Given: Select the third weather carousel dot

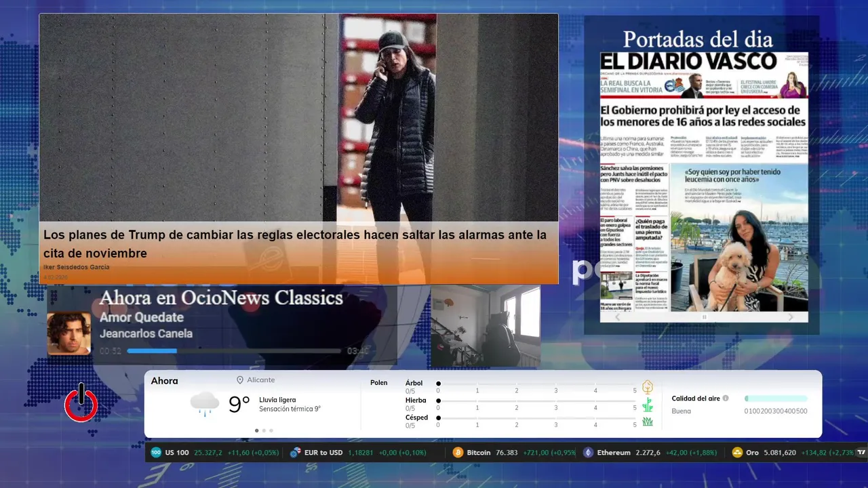Looking at the screenshot, I should click(271, 430).
